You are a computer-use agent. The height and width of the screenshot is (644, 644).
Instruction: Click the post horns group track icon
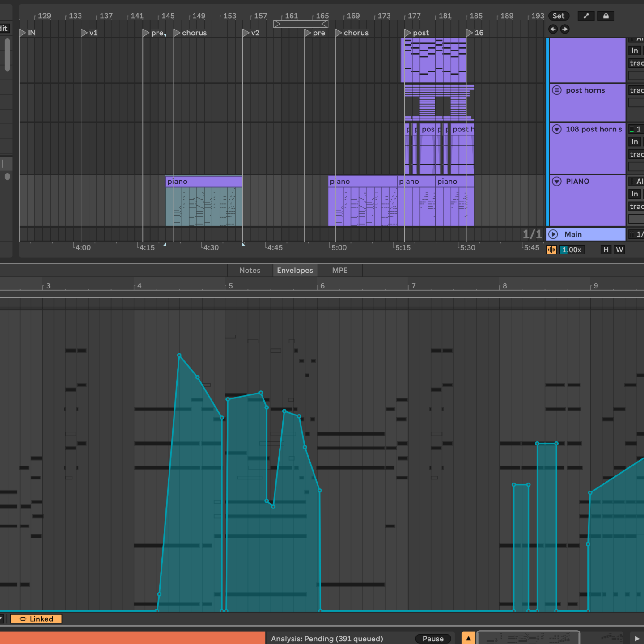[x=557, y=90]
